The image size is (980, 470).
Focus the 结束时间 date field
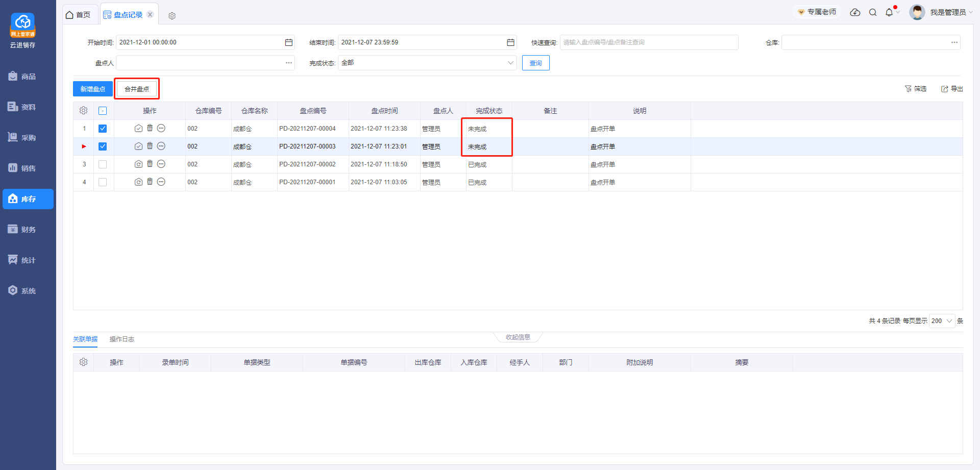[427, 42]
